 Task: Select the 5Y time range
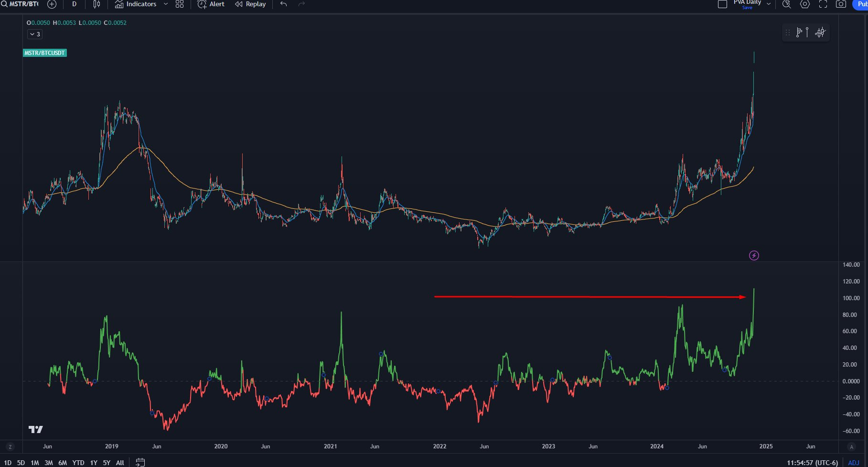coord(107,463)
